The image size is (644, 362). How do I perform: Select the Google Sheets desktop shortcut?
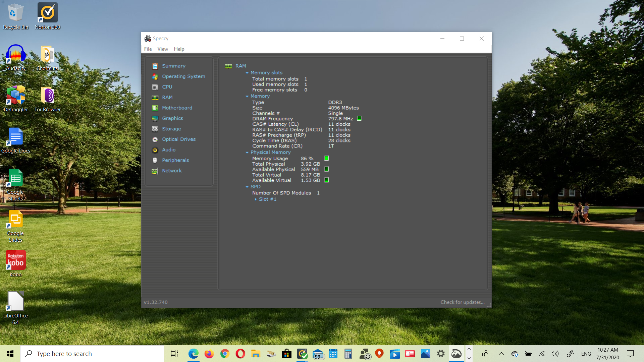[15, 185]
